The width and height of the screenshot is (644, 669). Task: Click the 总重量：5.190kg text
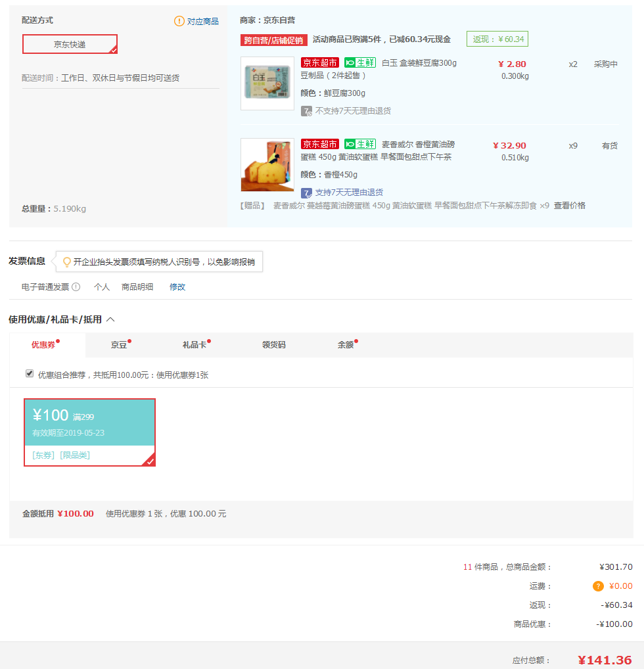coord(54,208)
